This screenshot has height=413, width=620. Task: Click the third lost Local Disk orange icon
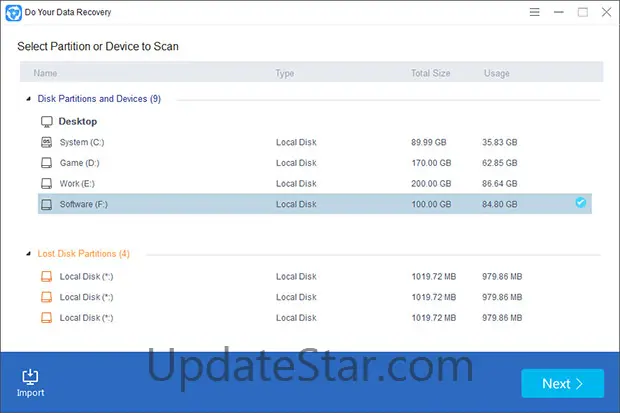click(47, 317)
